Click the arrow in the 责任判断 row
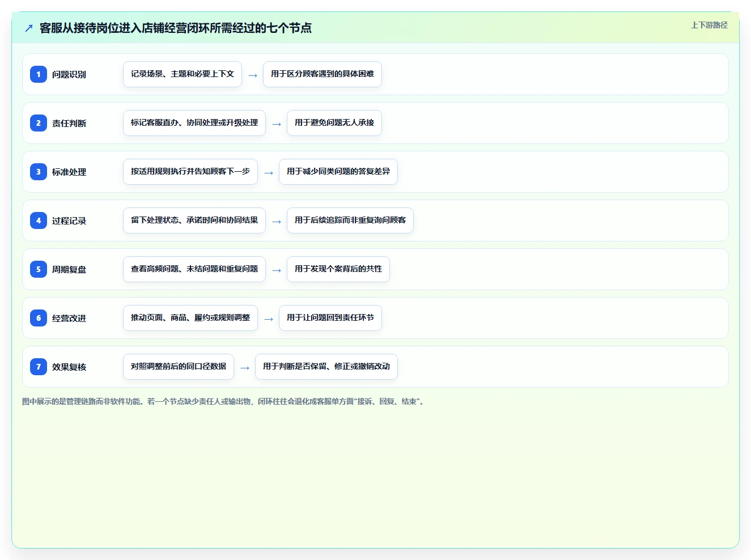Image resolution: width=751 pixels, height=560 pixels. click(x=277, y=124)
